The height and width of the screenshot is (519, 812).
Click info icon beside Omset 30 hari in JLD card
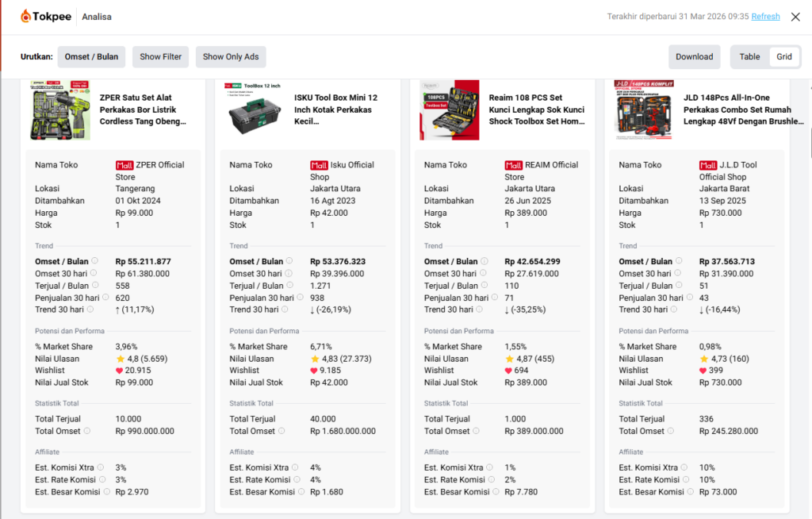click(x=678, y=273)
